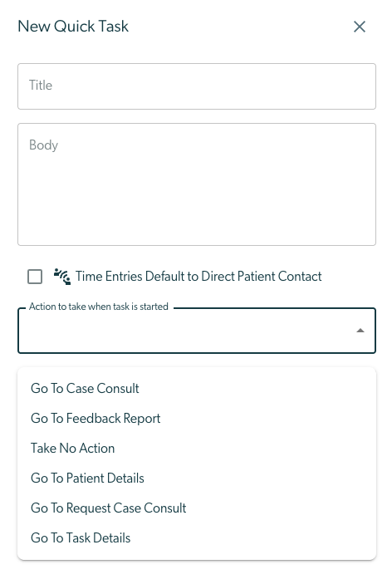
Task: Click the New Quick Task heading
Action: point(73,27)
